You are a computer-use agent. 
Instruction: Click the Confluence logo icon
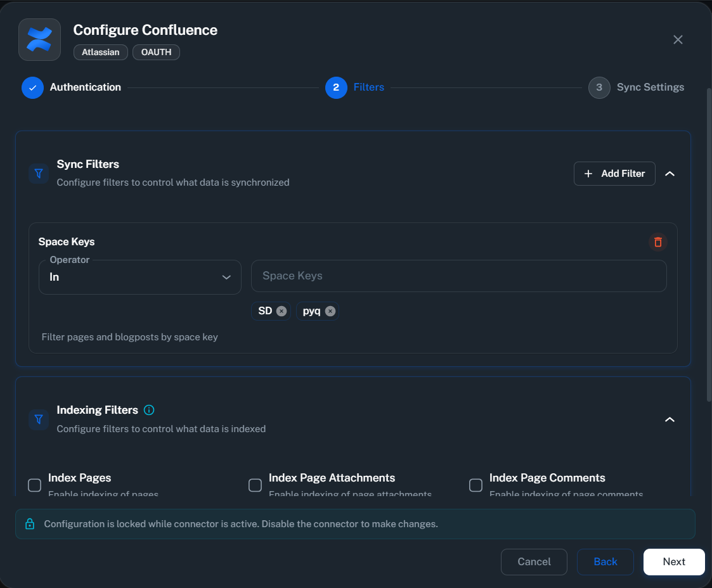[x=39, y=39]
